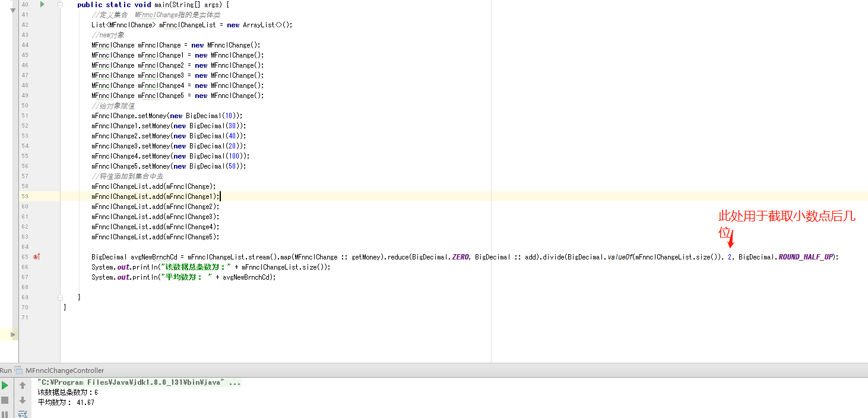The width and height of the screenshot is (868, 418).
Task: Toggle soft-wrap in the Run console
Action: 23,414
